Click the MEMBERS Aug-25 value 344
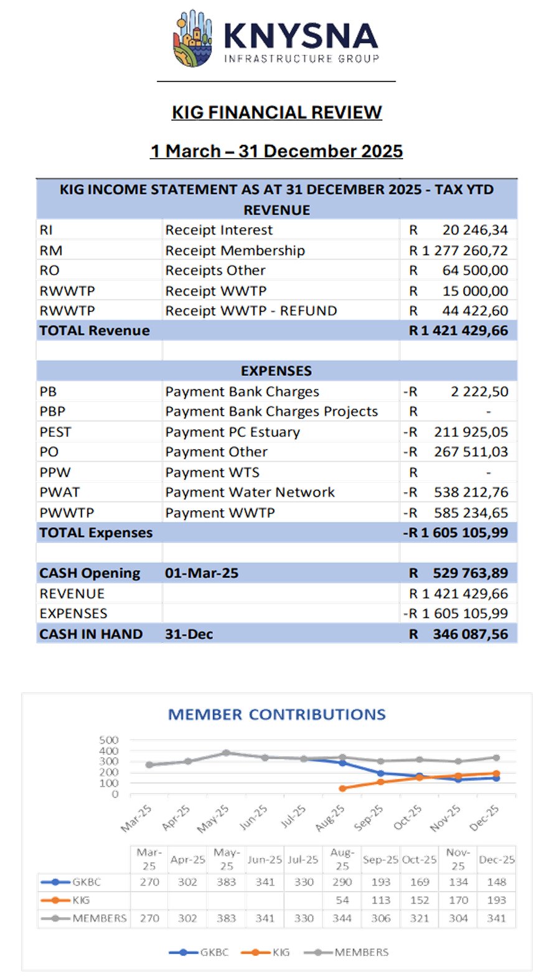Image resolution: width=554 pixels, height=980 pixels. (342, 918)
